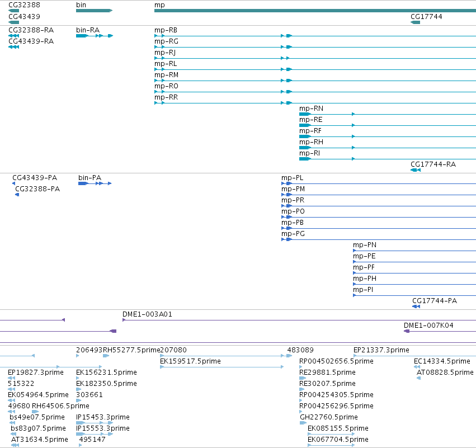Viewport: 476px width, 448px height.
Task: Select the GH22760.5prime EST label
Action: (329, 417)
